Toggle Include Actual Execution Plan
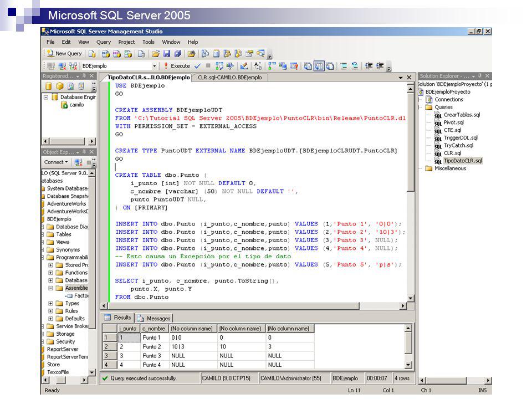Viewport: 532px width, 399px height. pyautogui.click(x=272, y=66)
